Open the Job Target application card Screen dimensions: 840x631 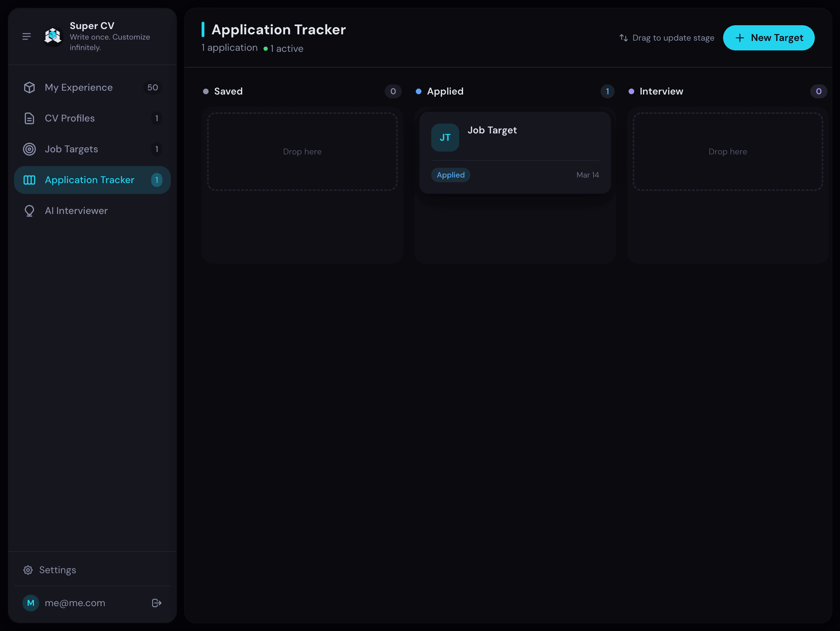514,152
